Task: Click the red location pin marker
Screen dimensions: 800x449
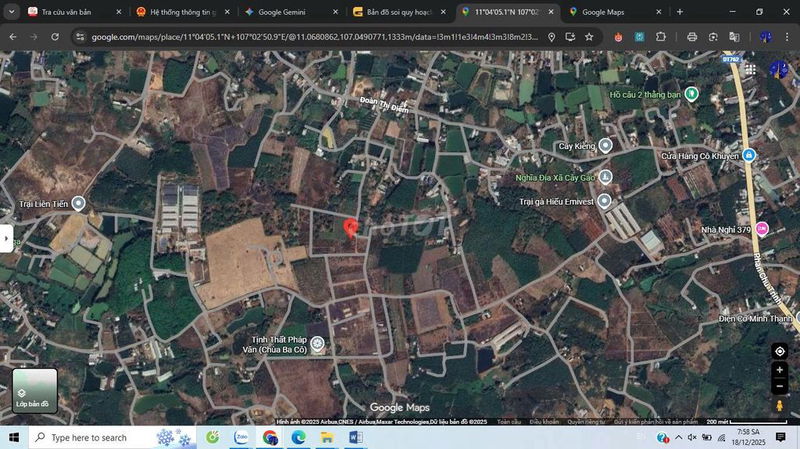Action: tap(350, 228)
